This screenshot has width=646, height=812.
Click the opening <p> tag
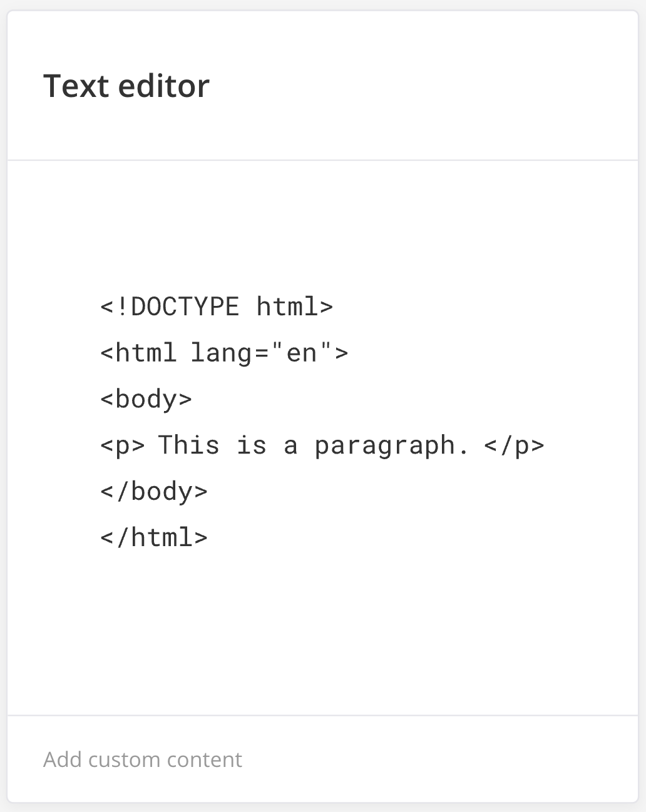123,445
